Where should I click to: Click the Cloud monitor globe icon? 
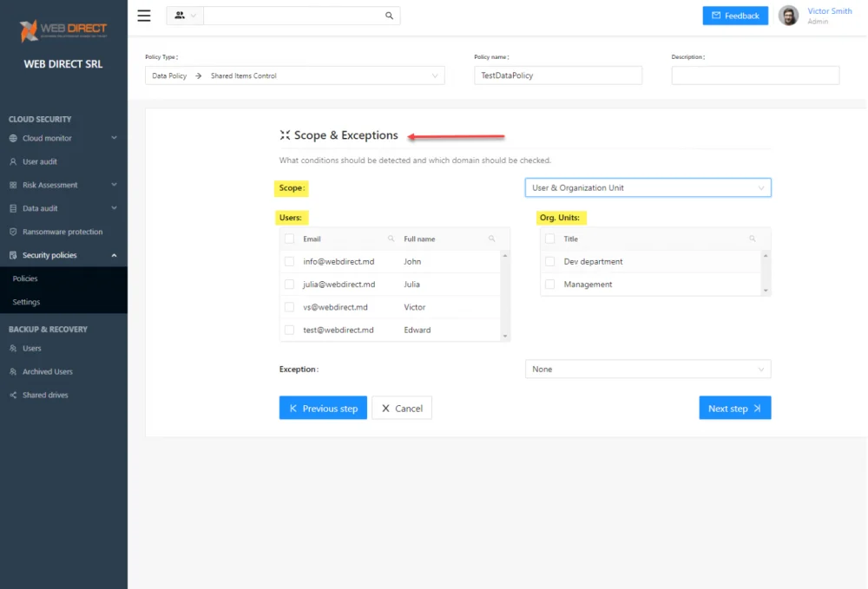(13, 138)
